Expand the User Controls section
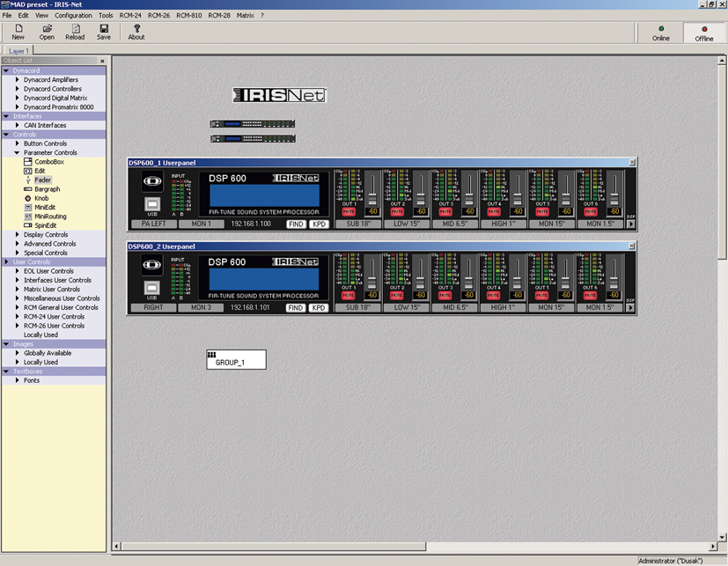This screenshot has width=728, height=566. point(6,261)
